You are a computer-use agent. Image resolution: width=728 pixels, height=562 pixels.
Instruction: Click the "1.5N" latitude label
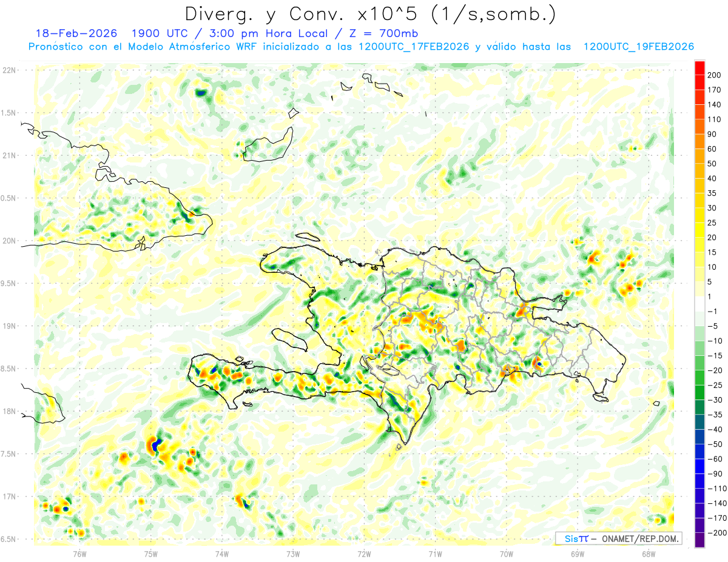click(8, 113)
